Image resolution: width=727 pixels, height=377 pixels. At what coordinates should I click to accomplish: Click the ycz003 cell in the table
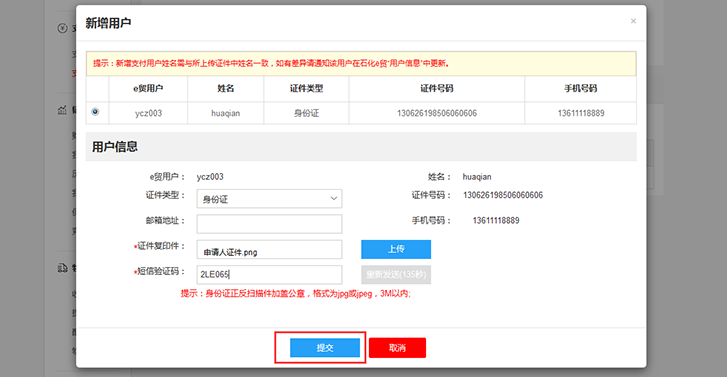point(148,113)
